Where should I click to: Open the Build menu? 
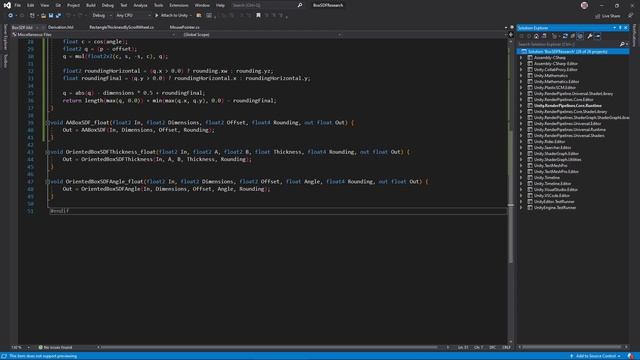click(91, 5)
